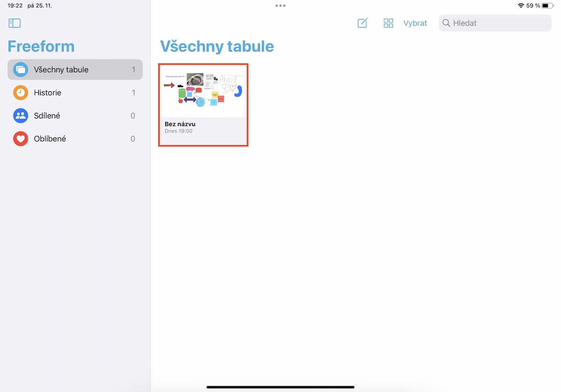The image size is (561, 392).
Task: Click the red Oblíbené heart icon
Action: (x=21, y=139)
